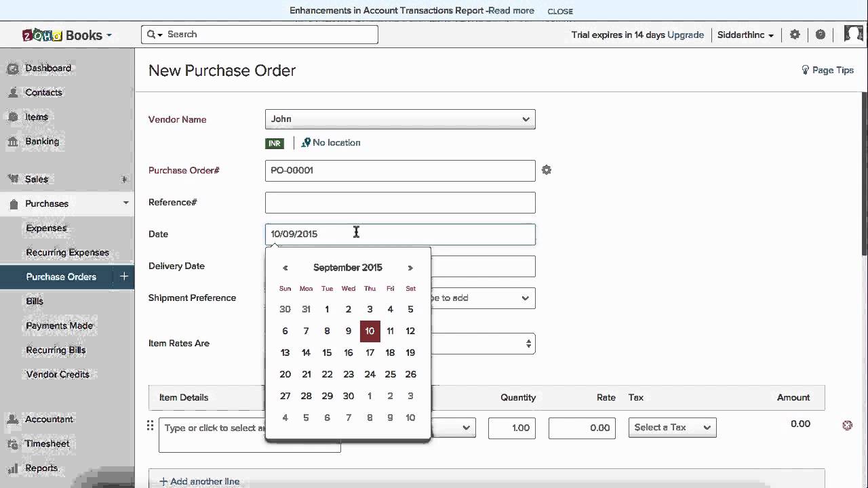The image size is (868, 488).
Task: Open the Purchase Order number settings gear
Action: click(x=547, y=170)
